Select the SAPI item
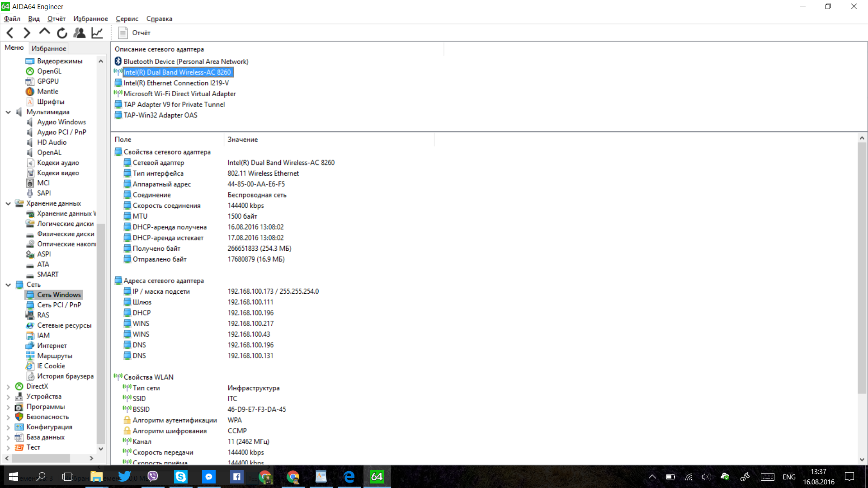868x488 pixels. (44, 193)
